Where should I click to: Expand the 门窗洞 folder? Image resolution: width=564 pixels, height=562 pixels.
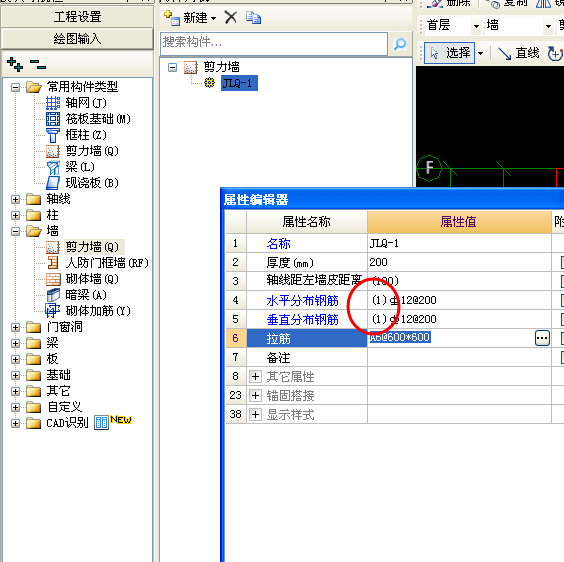[x=15, y=327]
